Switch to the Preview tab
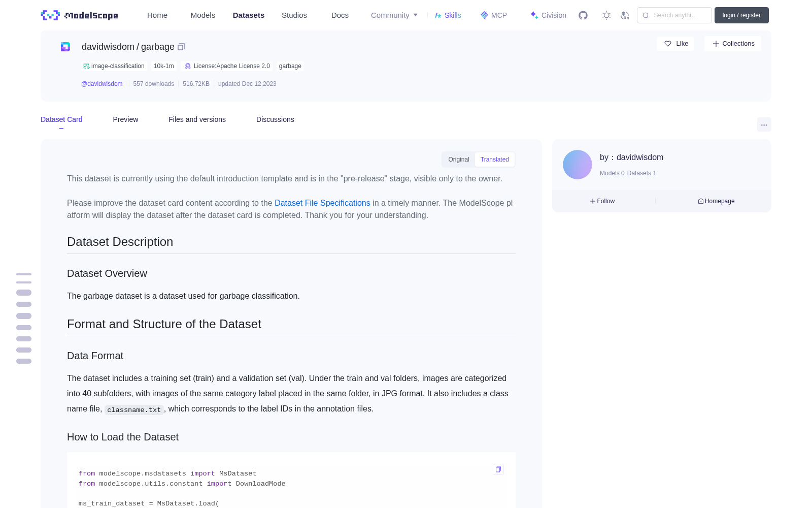Viewport: 812px width, 508px height. click(125, 119)
